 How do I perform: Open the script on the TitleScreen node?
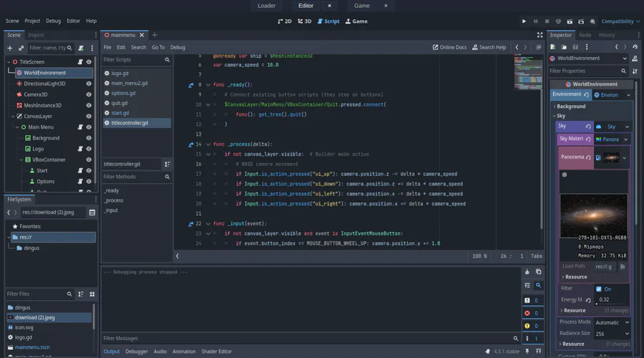[80, 62]
